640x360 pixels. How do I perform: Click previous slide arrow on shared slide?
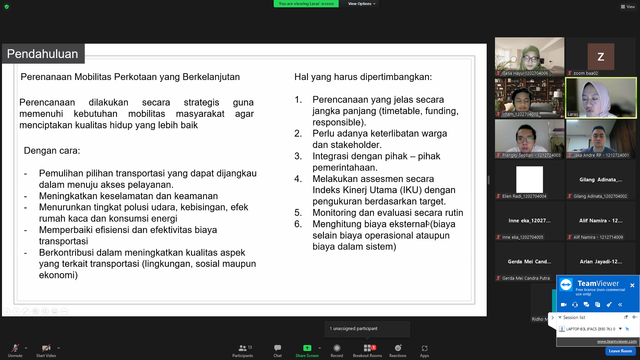7,311
